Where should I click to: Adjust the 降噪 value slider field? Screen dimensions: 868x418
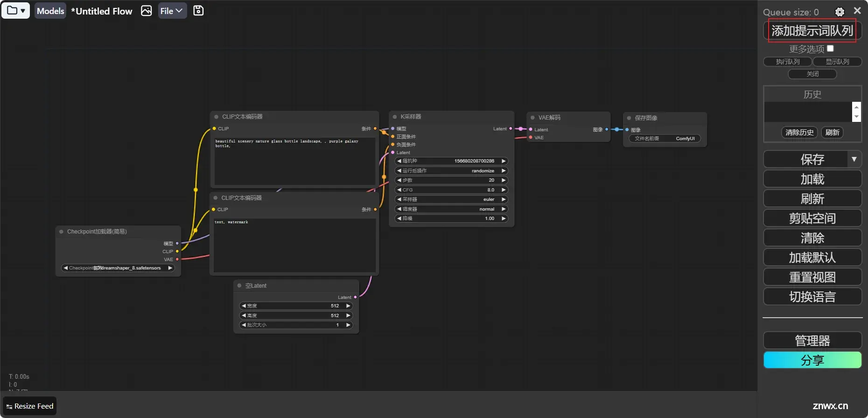coord(451,219)
